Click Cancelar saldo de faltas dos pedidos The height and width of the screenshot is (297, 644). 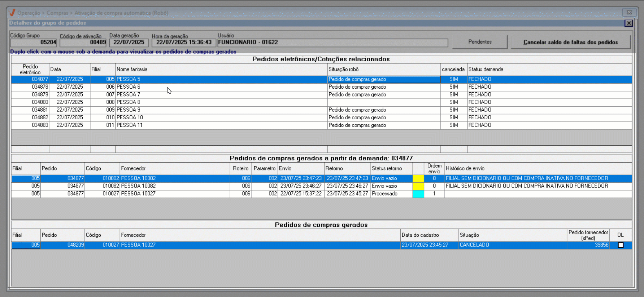coord(570,42)
